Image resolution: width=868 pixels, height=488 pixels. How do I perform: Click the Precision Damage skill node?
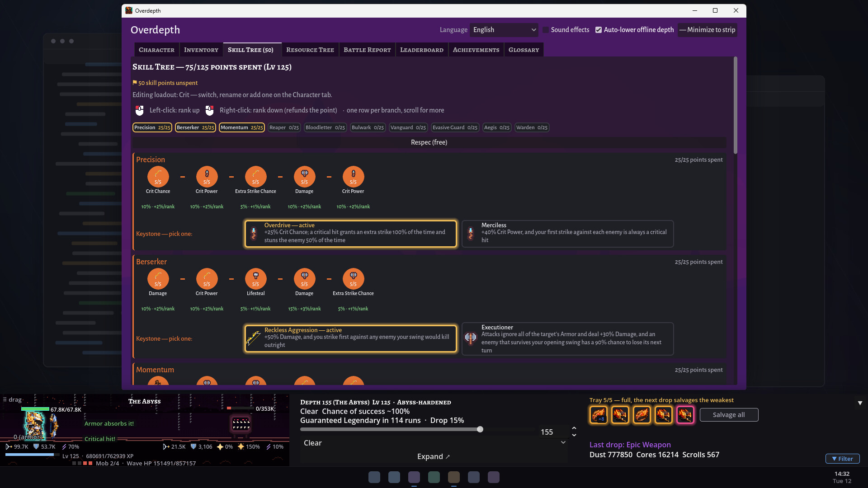pyautogui.click(x=304, y=177)
